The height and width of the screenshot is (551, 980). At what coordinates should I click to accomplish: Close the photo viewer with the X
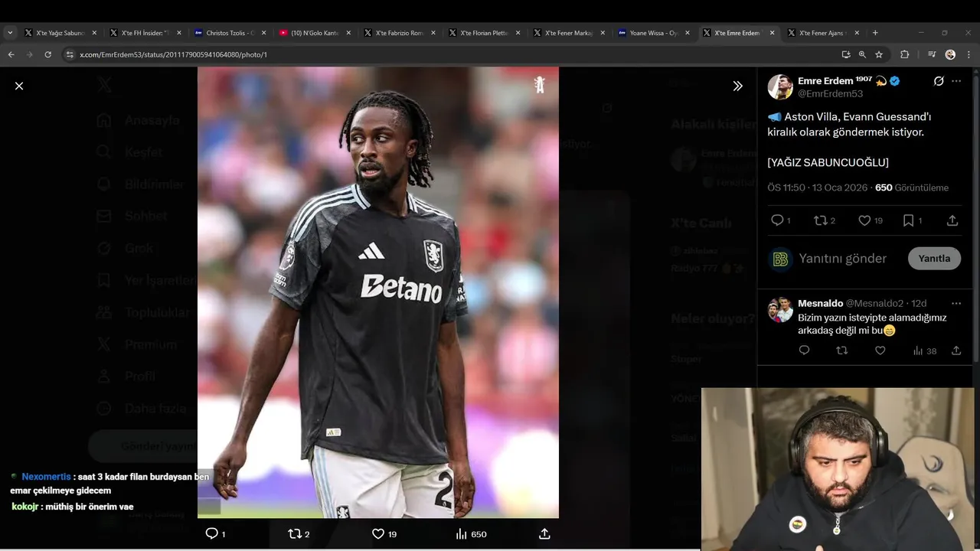point(19,86)
